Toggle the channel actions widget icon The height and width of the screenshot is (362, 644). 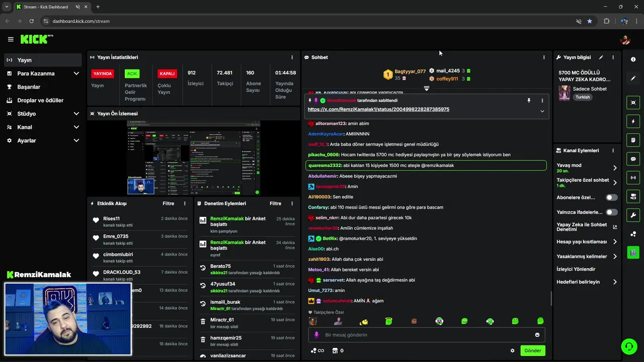633,196
